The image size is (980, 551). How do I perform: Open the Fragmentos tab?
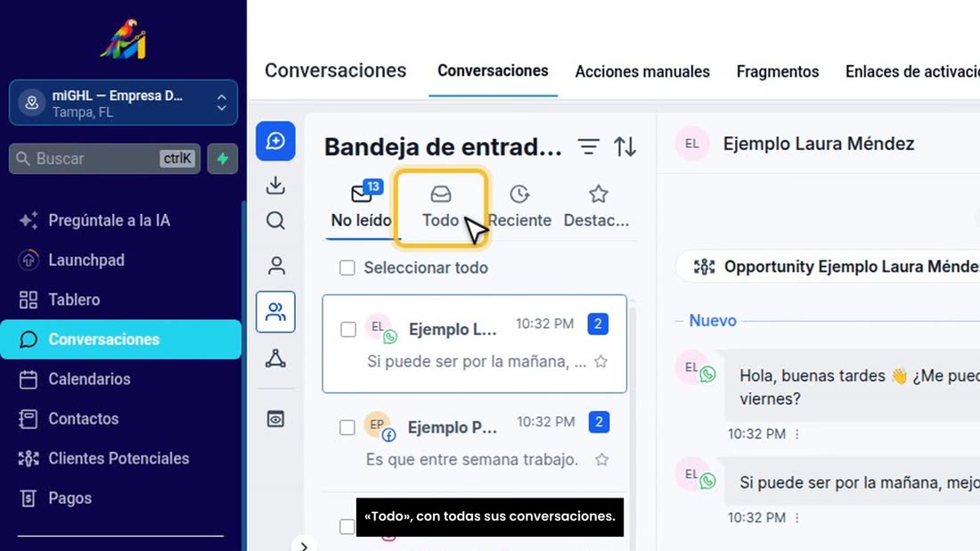point(778,72)
